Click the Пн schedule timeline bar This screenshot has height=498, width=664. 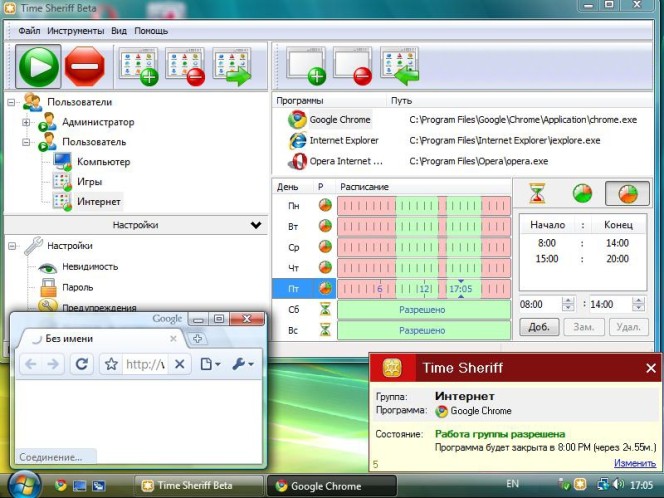point(423,206)
